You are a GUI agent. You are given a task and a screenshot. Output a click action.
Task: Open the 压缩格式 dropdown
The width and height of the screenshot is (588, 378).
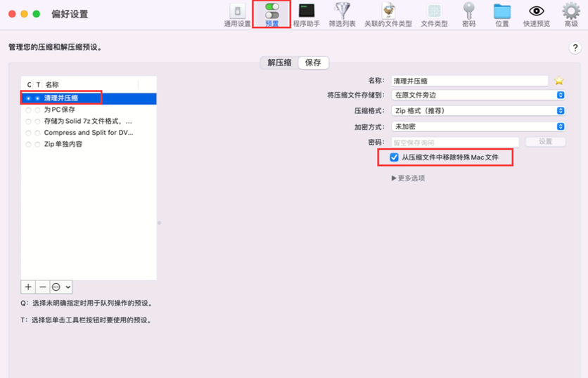pyautogui.click(x=478, y=110)
